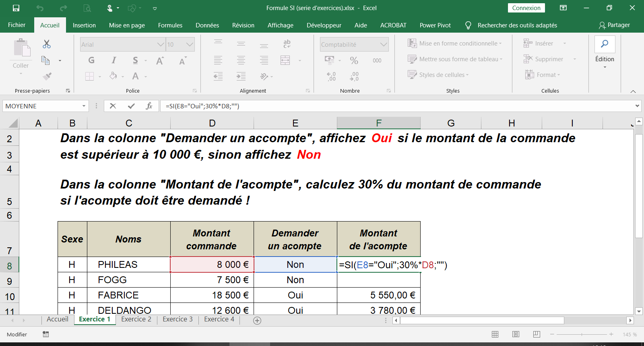Image resolution: width=644 pixels, height=346 pixels.
Task: Open the Insert Function fx dialog
Action: (149, 106)
